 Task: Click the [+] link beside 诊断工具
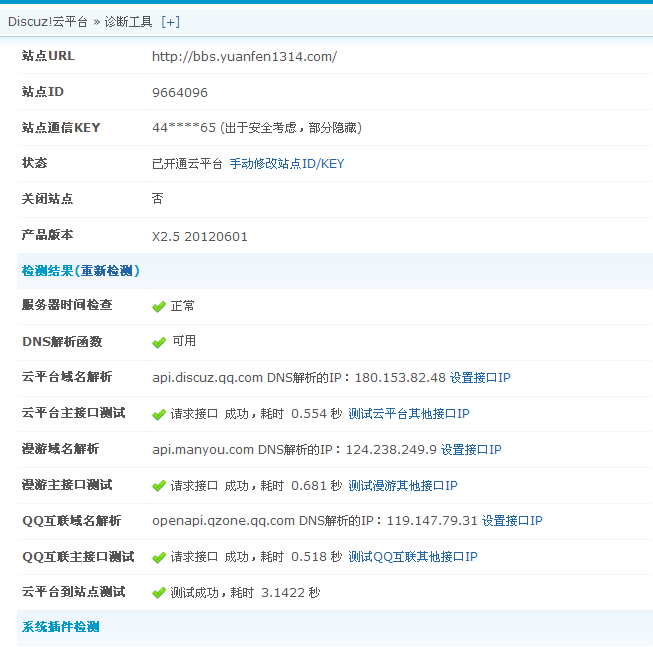point(170,21)
